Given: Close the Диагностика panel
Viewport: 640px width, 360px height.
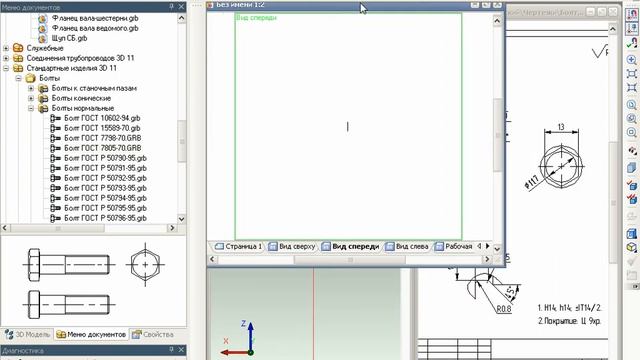Looking at the screenshot, I should 182,350.
